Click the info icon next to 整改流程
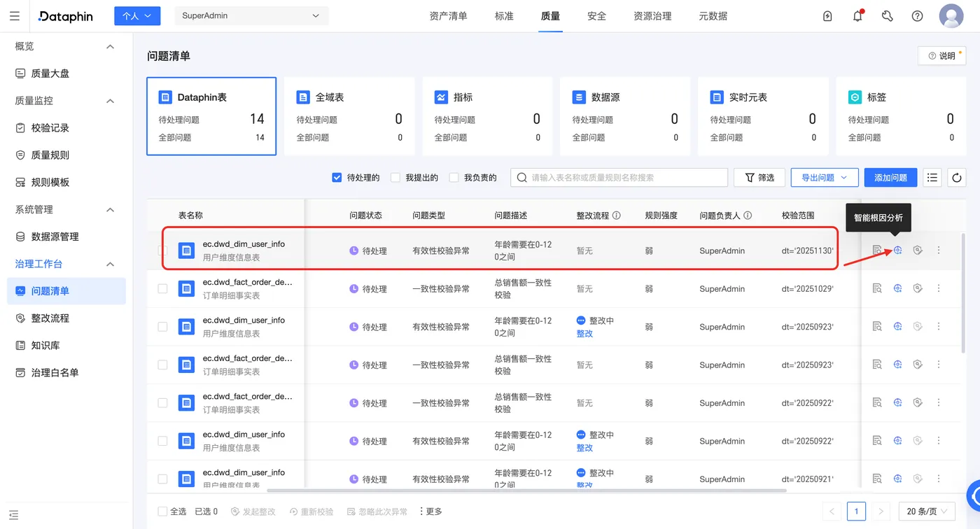980x529 pixels. coord(617,216)
